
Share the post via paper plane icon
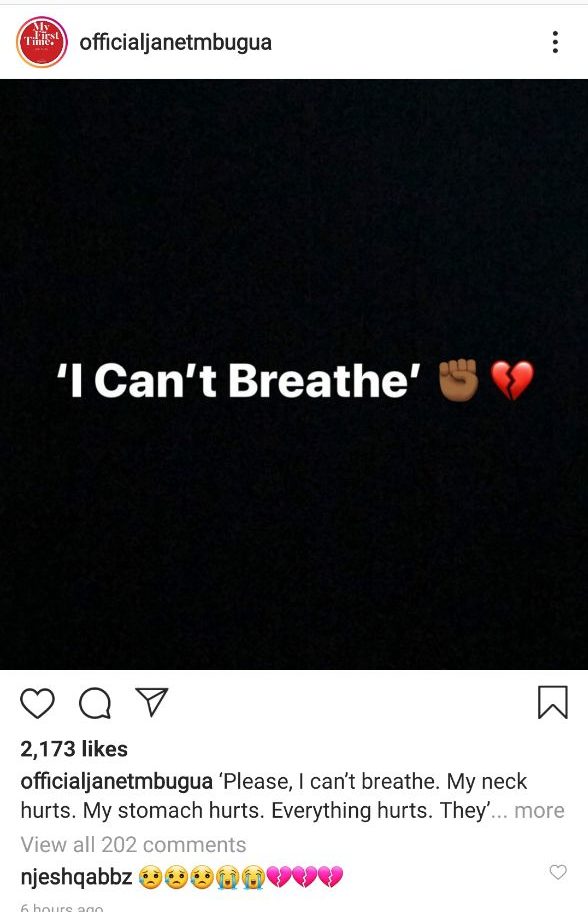pyautogui.click(x=152, y=701)
